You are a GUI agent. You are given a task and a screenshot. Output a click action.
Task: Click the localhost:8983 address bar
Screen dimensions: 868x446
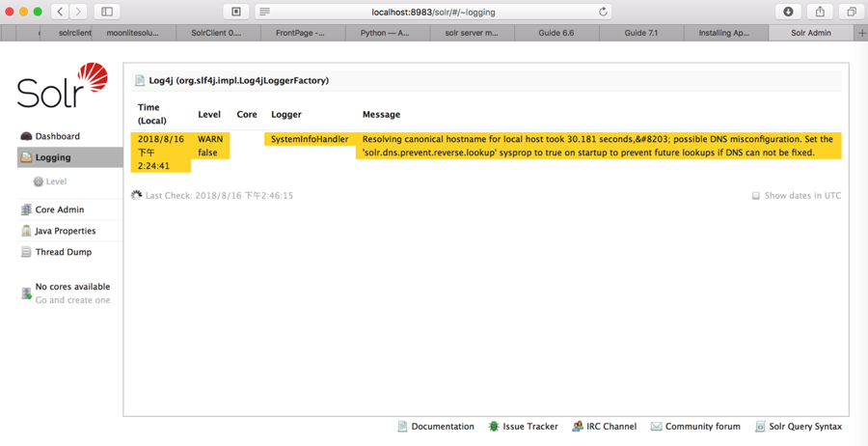point(433,11)
